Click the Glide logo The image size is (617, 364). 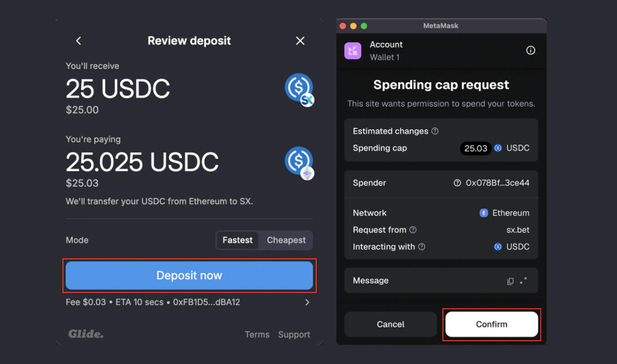point(86,334)
